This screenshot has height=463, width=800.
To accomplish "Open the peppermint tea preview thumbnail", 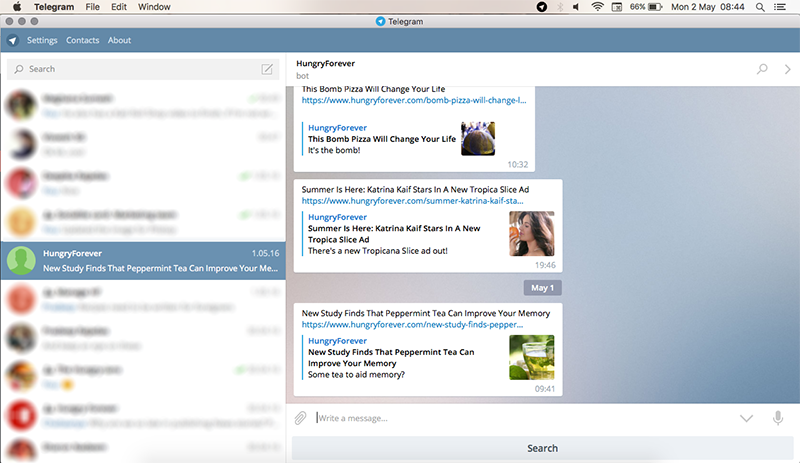I will point(532,357).
